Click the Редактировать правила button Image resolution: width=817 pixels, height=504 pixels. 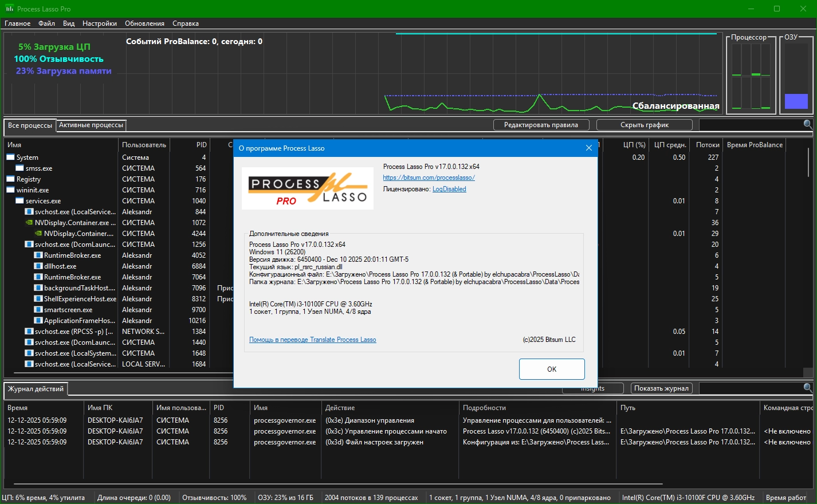(541, 125)
